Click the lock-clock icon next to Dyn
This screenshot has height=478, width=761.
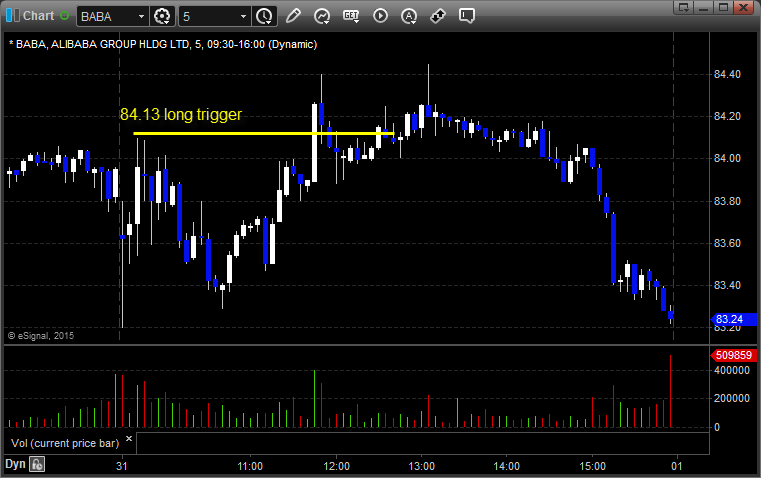[37, 464]
